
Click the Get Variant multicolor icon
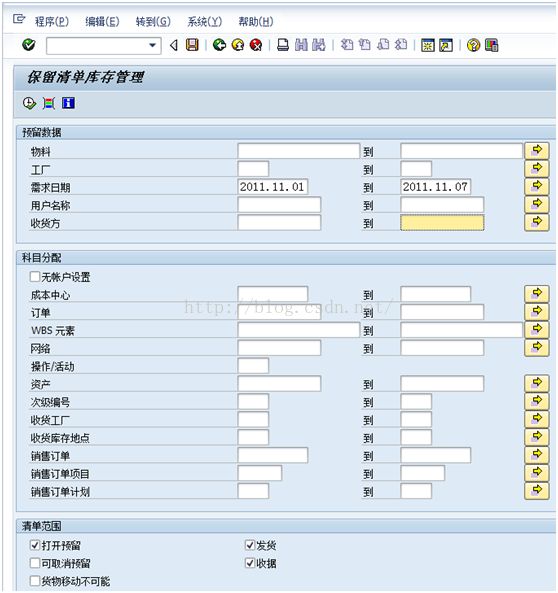[49, 103]
